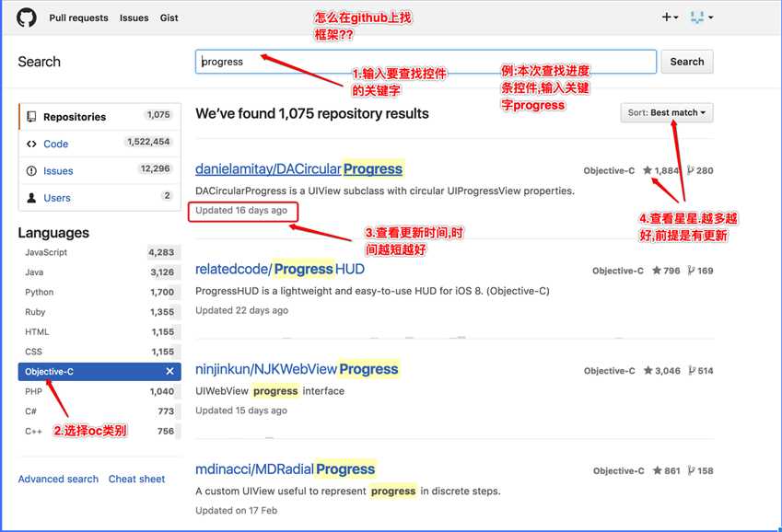Select the Issues results tab in sidebar
Viewport: 782px width, 532px height.
tap(99, 170)
